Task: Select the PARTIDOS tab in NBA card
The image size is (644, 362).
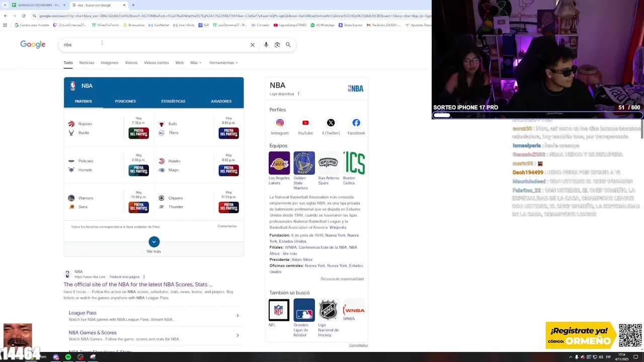Action: pyautogui.click(x=84, y=101)
